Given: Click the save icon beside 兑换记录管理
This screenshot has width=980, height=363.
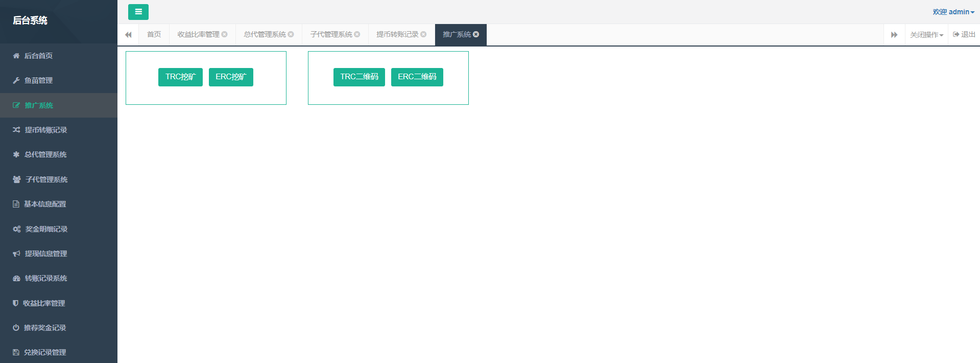Looking at the screenshot, I should click(16, 352).
